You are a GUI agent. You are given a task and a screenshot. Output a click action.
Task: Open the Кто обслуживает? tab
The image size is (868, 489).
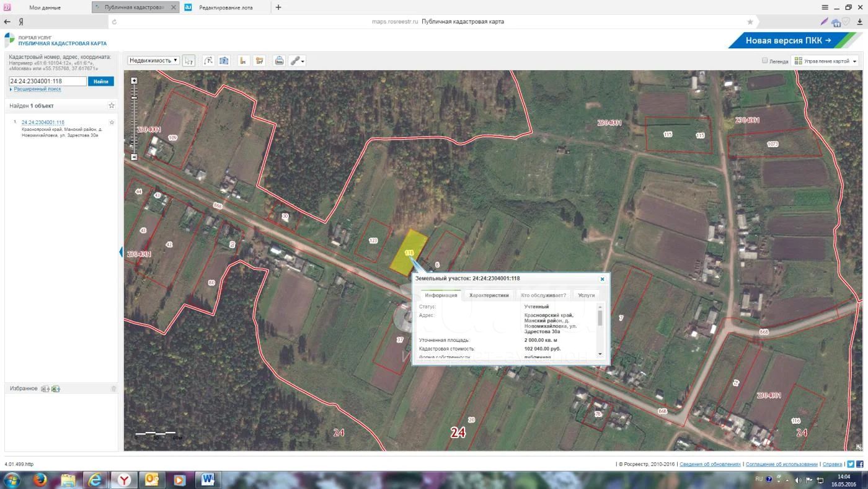point(543,295)
